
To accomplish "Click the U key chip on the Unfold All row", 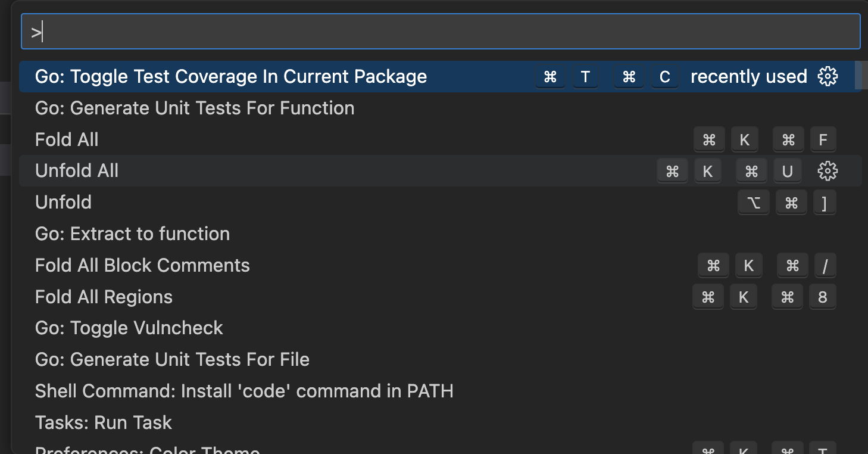I will click(787, 170).
